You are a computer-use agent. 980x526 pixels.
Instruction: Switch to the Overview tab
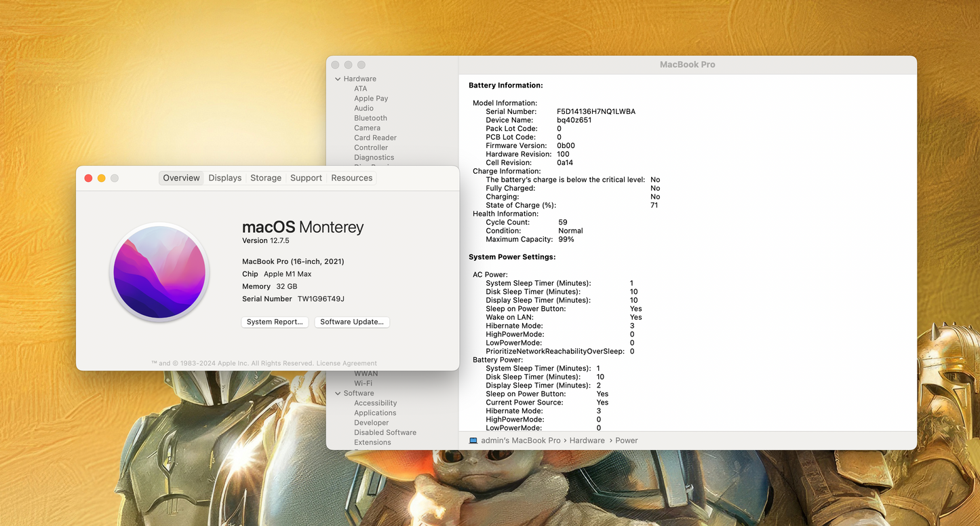[181, 178]
